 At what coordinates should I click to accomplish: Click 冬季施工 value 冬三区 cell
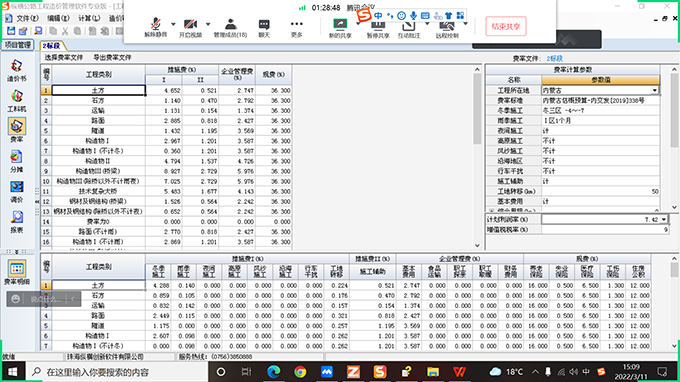tap(601, 111)
